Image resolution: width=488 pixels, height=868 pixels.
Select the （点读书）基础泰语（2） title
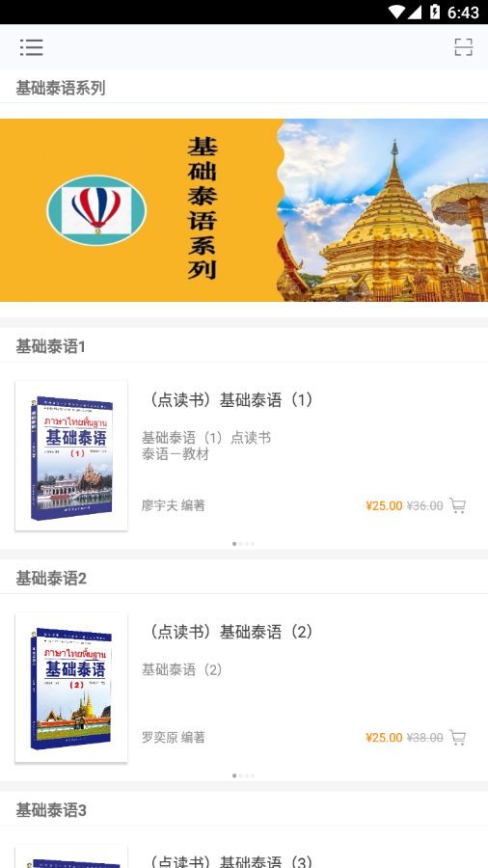click(230, 632)
